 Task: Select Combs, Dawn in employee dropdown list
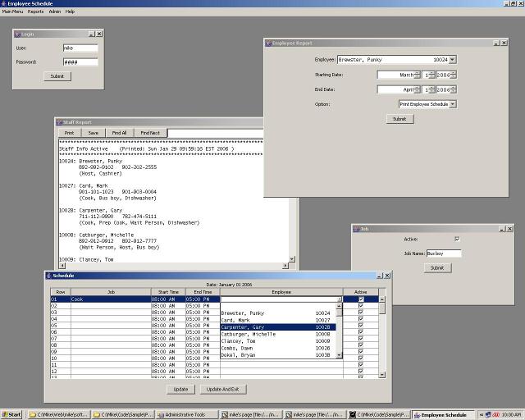tap(278, 349)
